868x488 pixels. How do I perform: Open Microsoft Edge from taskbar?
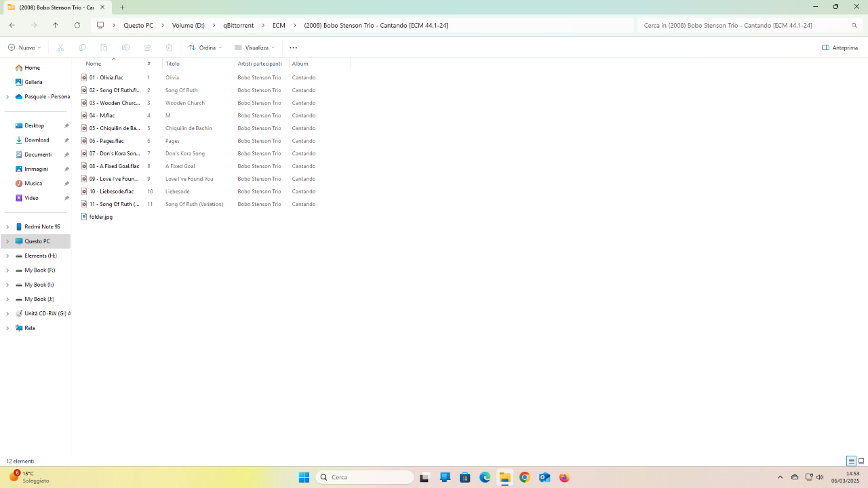(485, 477)
